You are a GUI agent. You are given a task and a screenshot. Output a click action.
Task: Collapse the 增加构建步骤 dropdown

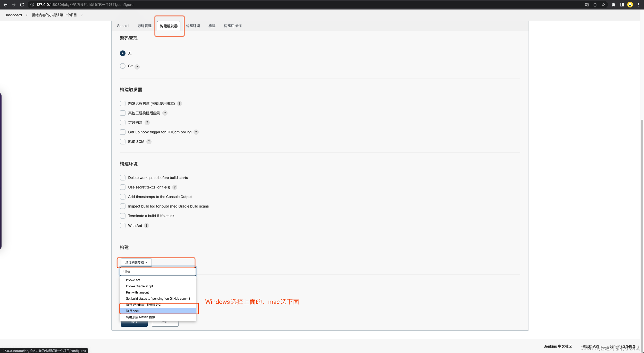pos(136,263)
